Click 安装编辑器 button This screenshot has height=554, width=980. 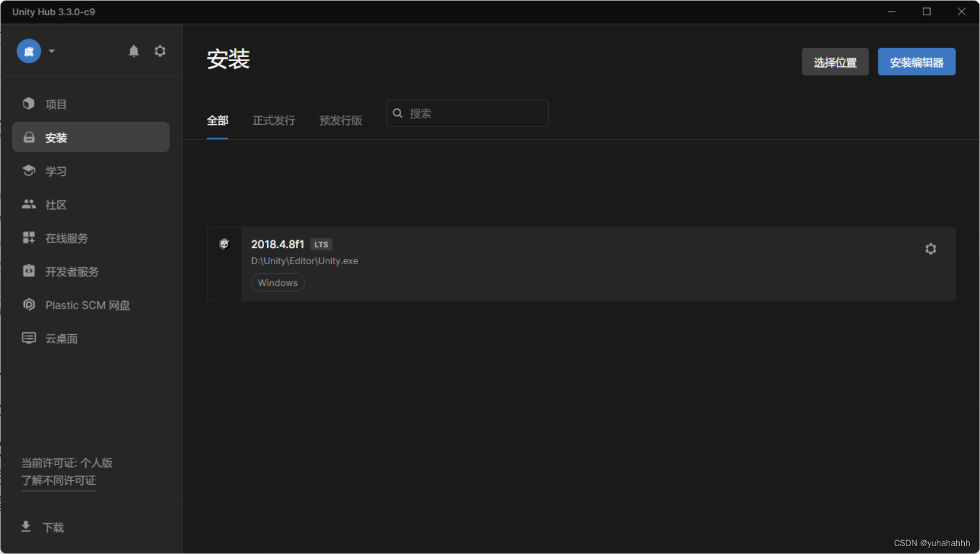pyautogui.click(x=917, y=62)
